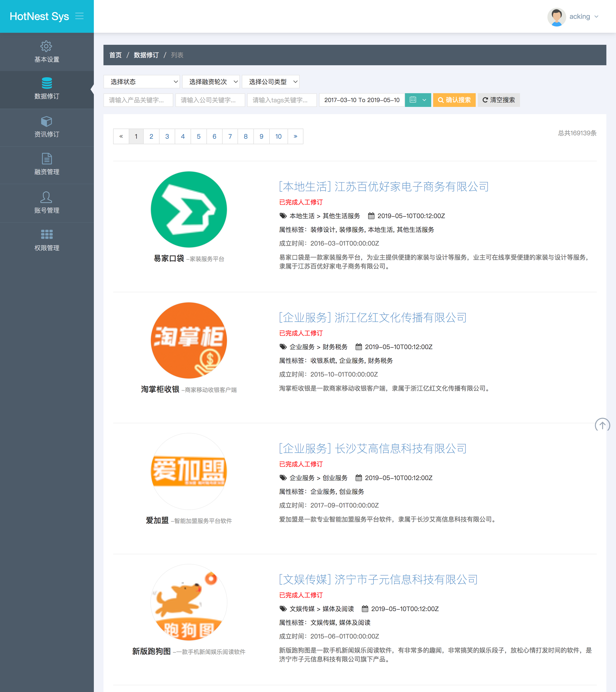Open the 资讯修订 cube icon
The image size is (616, 692).
46,121
